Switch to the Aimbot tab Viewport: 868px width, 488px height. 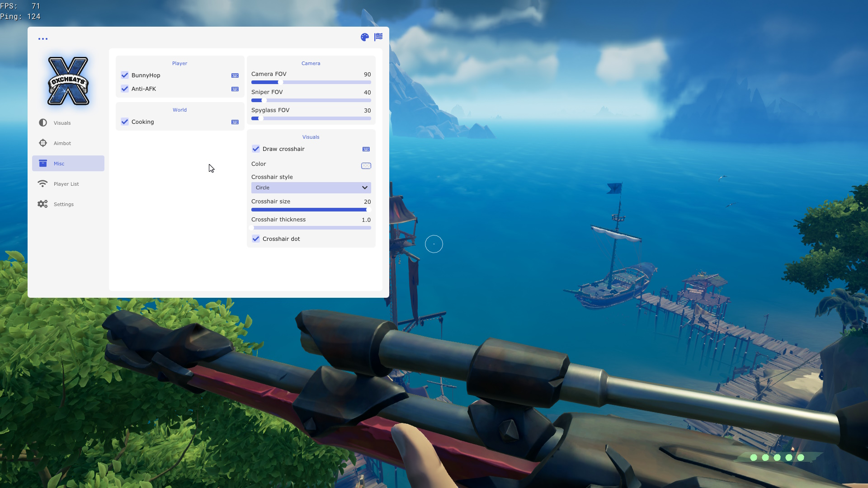click(62, 143)
